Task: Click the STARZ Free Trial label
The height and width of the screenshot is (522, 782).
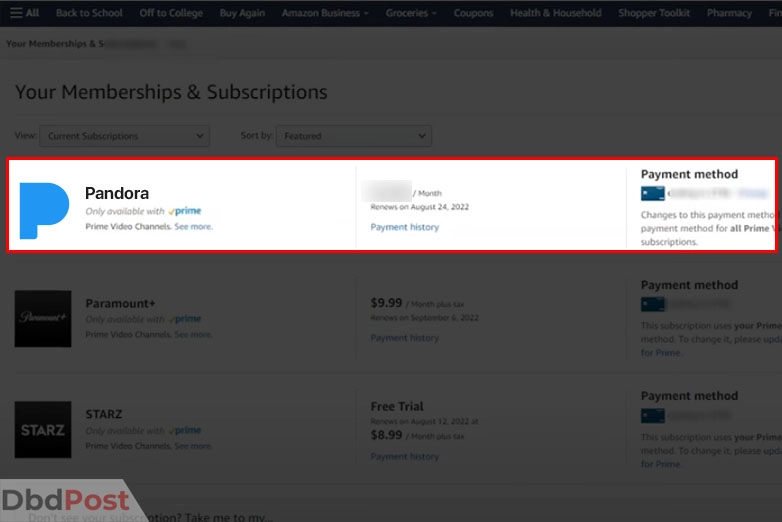Action: (397, 406)
